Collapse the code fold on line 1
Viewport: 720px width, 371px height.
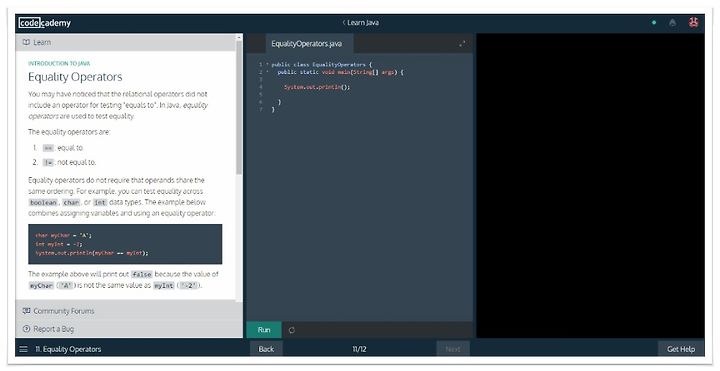267,65
